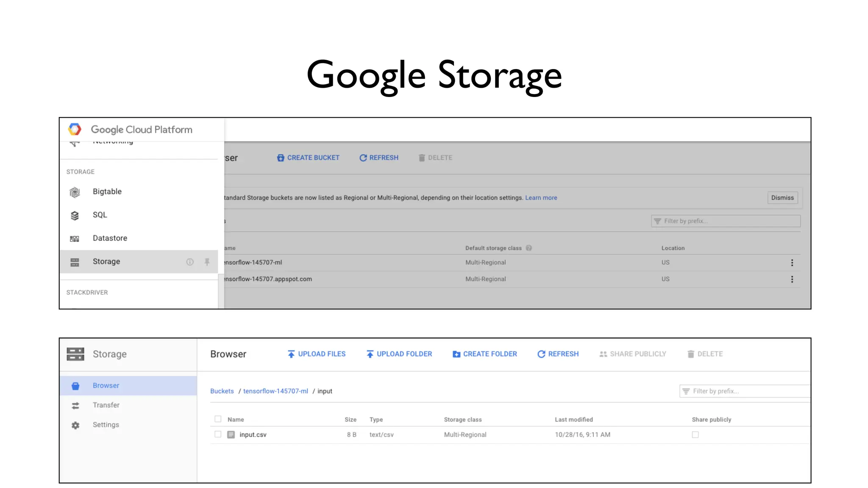Image resolution: width=868 pixels, height=488 pixels.
Task: Click the Dismiss button on notice
Action: [782, 198]
